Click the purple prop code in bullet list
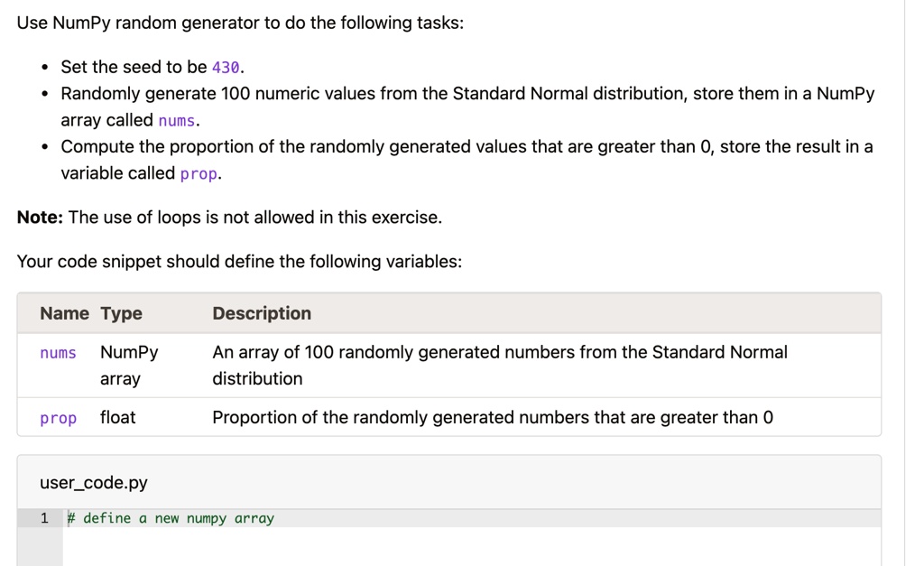924x566 pixels. tap(199, 174)
